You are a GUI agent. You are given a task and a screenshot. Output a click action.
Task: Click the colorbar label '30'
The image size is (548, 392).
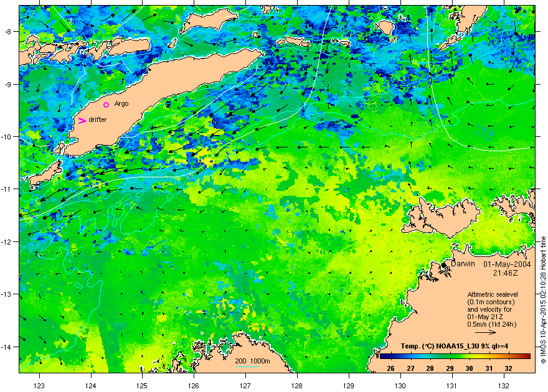(x=469, y=368)
